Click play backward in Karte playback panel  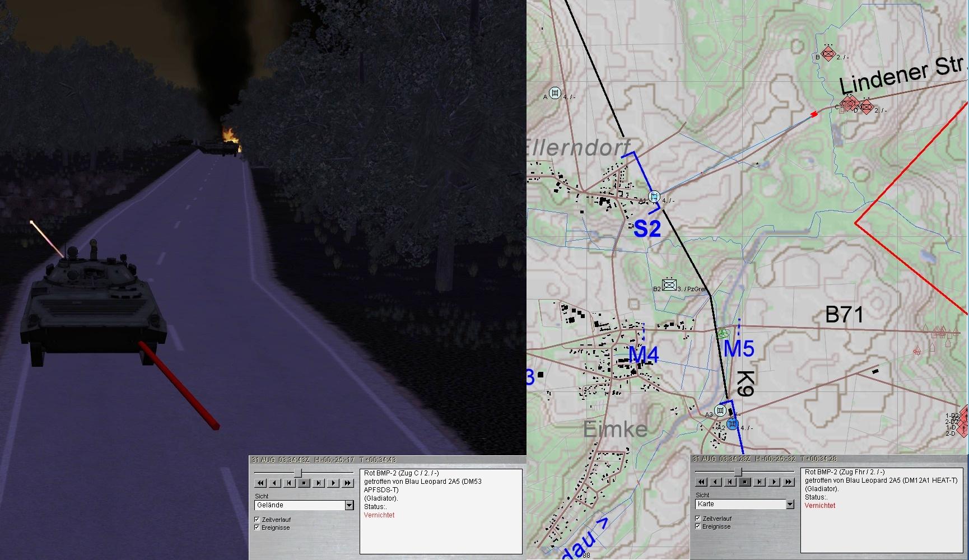pyautogui.click(x=715, y=482)
